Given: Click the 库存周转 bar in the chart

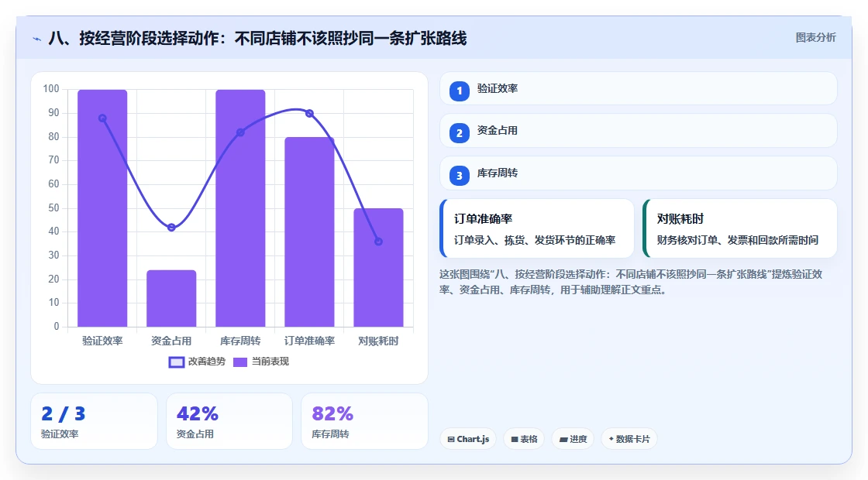Looking at the screenshot, I should tap(240, 208).
